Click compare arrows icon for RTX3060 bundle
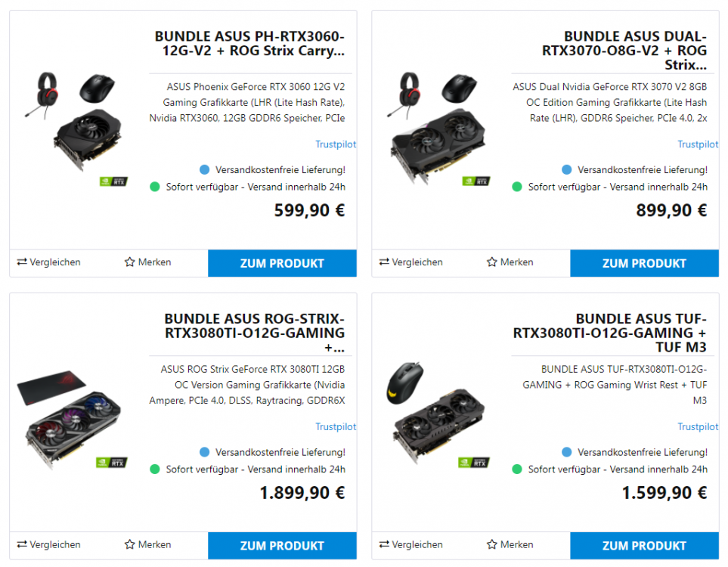Screen dimensions: 728x567 tap(22, 262)
